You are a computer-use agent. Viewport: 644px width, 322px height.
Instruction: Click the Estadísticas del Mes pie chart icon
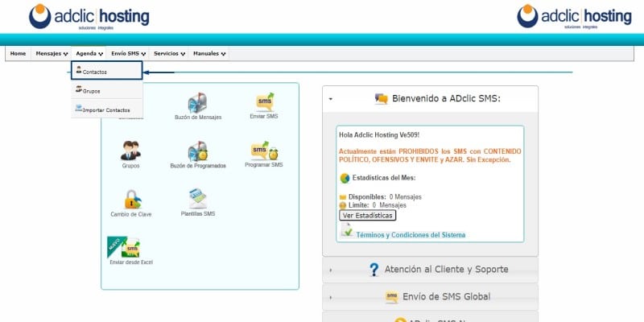345,178
